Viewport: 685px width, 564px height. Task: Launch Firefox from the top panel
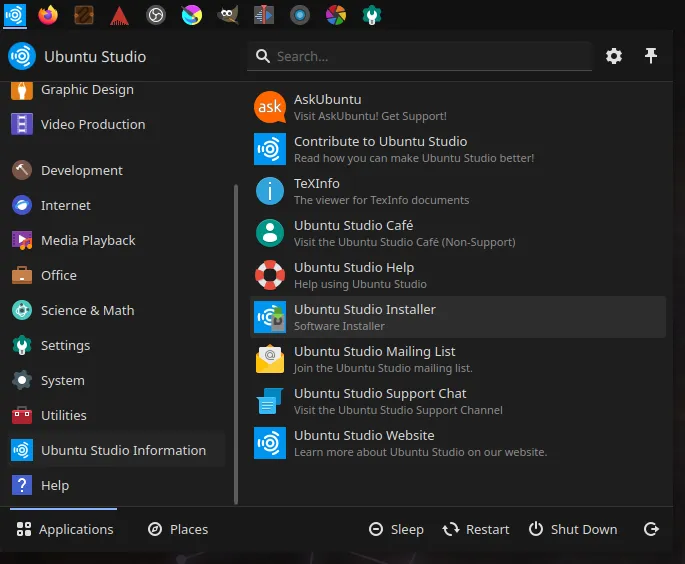[x=48, y=15]
